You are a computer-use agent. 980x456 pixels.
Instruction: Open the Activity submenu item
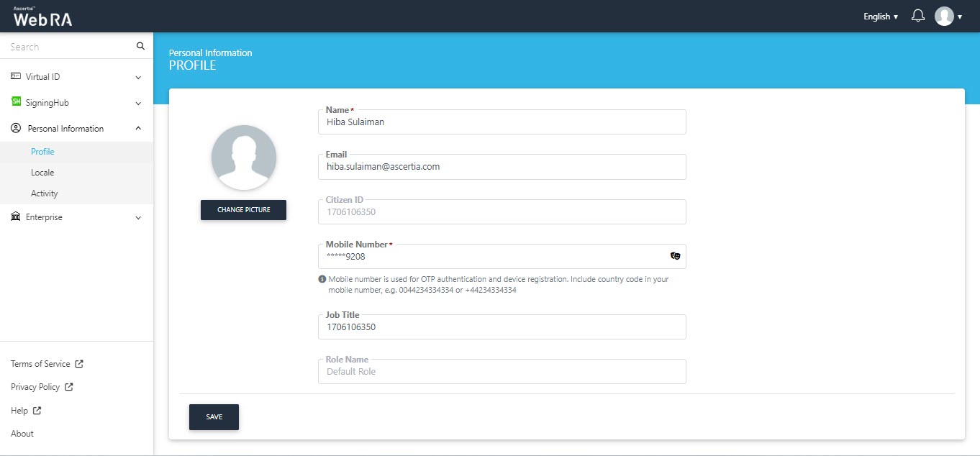tap(45, 193)
